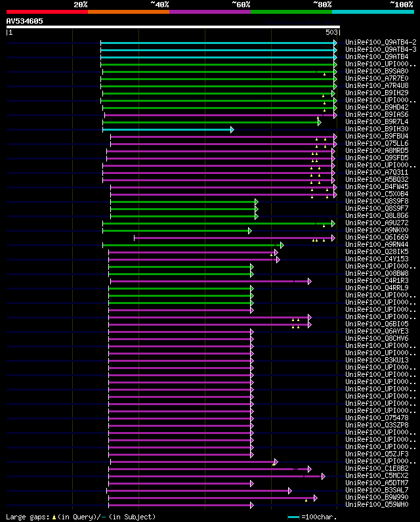Viewport: 420px width, 522px height.
Task: Click the cyan ~100% identity legend segment
Action: 373,12
